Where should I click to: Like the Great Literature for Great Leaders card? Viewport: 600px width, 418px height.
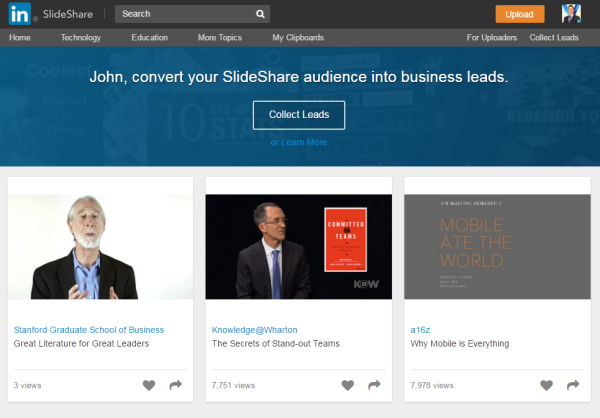pyautogui.click(x=149, y=385)
